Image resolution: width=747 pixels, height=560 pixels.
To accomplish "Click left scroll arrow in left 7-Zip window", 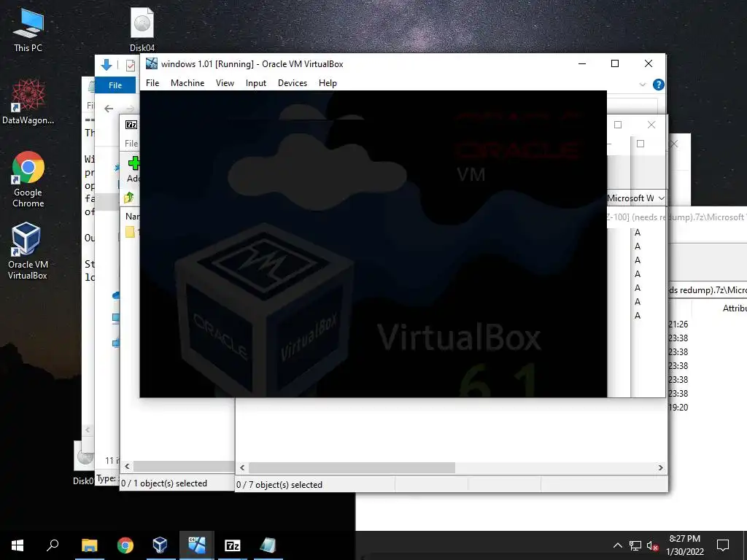I will point(127,466).
